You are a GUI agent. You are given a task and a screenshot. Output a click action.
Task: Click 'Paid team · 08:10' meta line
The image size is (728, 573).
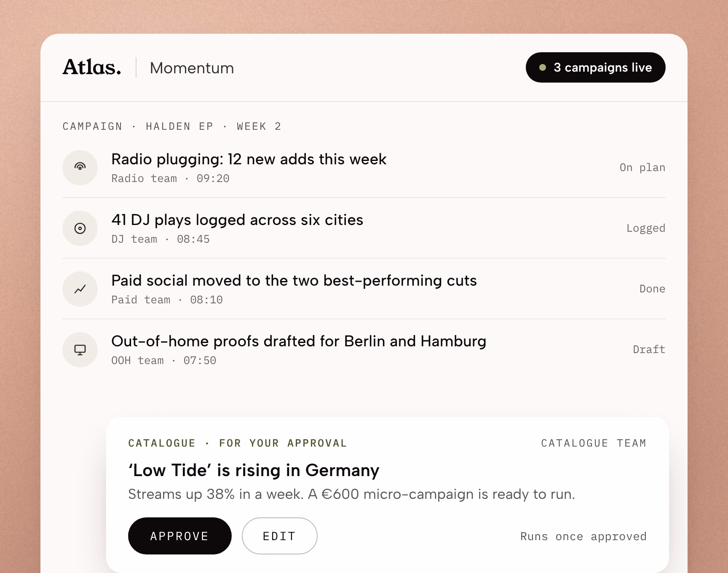167,300
